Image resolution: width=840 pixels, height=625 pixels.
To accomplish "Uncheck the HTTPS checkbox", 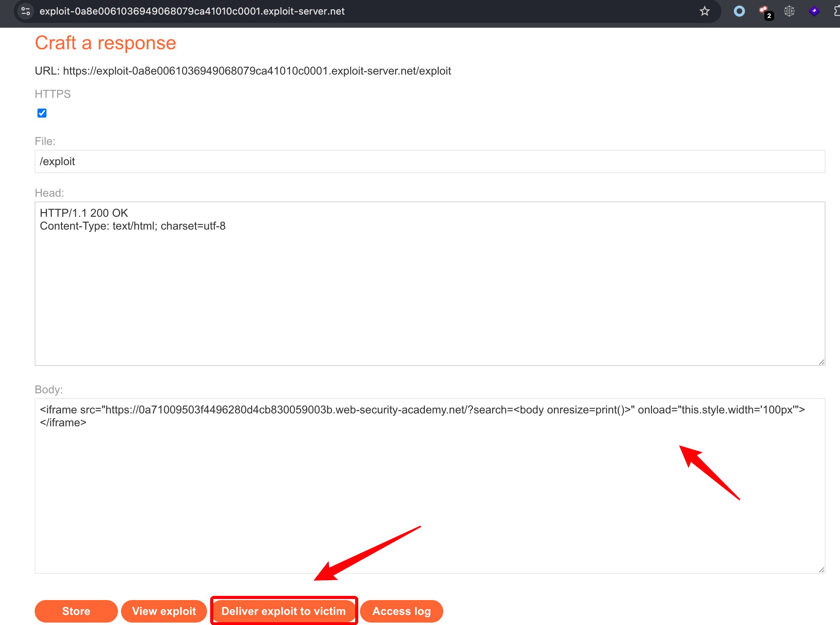I will tap(42, 113).
